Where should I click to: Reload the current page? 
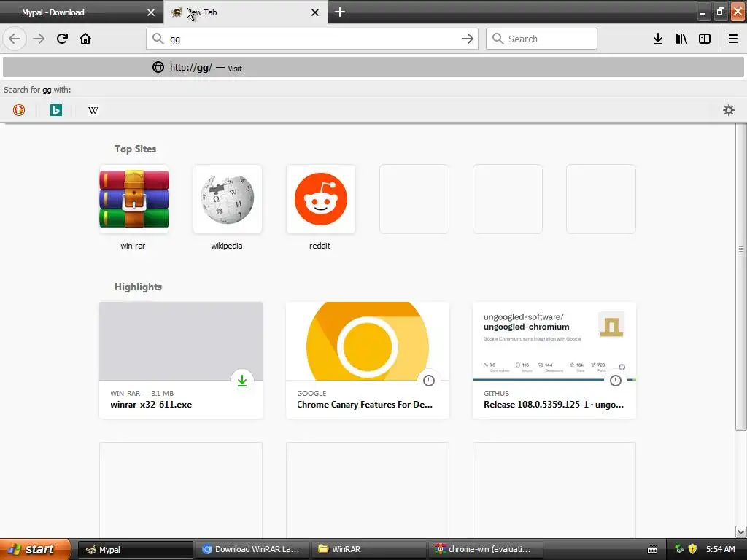pyautogui.click(x=62, y=39)
